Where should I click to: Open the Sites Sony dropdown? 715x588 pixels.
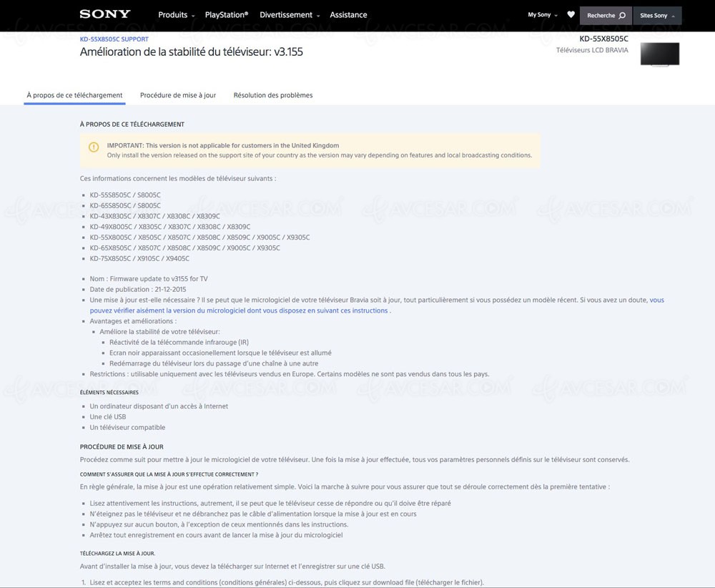pyautogui.click(x=655, y=15)
